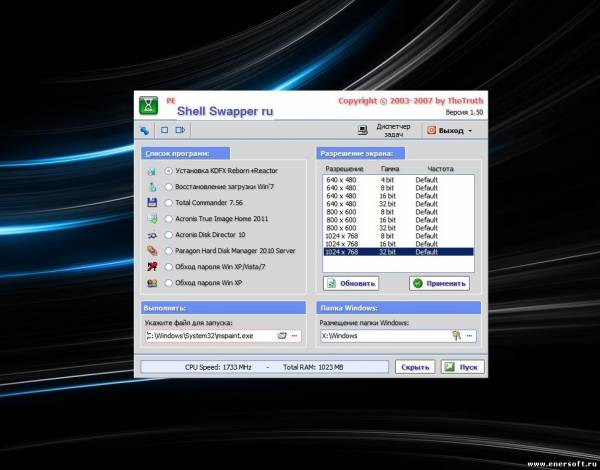600x470 pixels.
Task: Click the icon beside Установка KDFX Reborn+Reactor
Action: (152, 171)
